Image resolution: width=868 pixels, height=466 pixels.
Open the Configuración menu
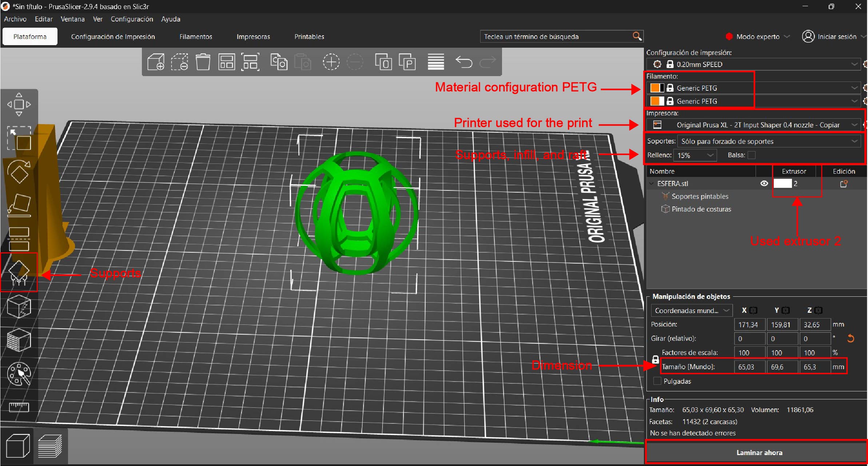(x=132, y=19)
